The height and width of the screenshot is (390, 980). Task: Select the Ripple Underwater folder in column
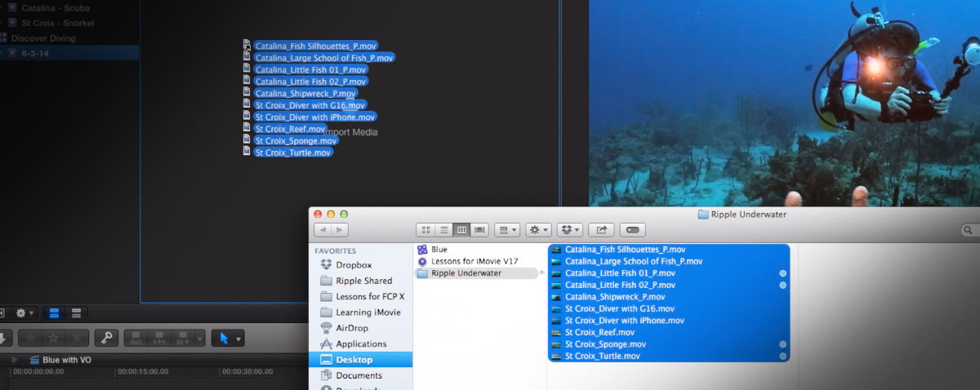pos(478,273)
